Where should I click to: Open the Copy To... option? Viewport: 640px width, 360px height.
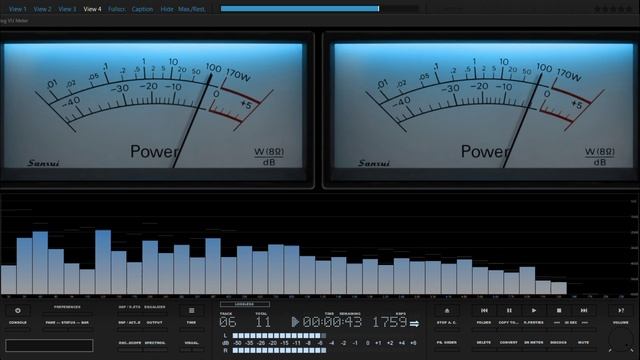coord(509,322)
